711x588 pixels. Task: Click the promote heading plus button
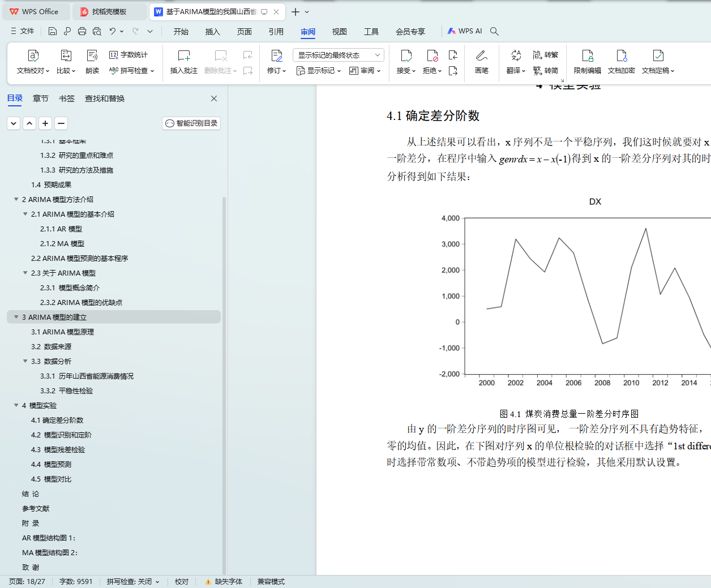pos(45,123)
